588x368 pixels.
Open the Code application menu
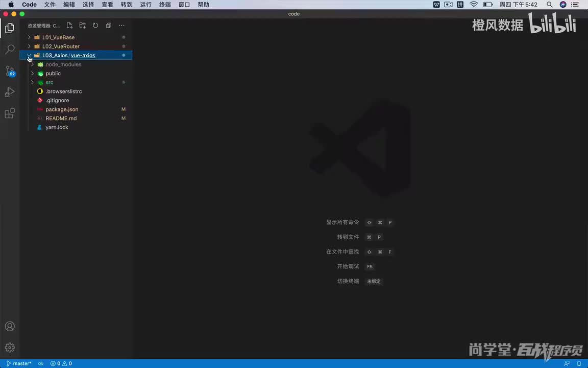pyautogui.click(x=29, y=5)
